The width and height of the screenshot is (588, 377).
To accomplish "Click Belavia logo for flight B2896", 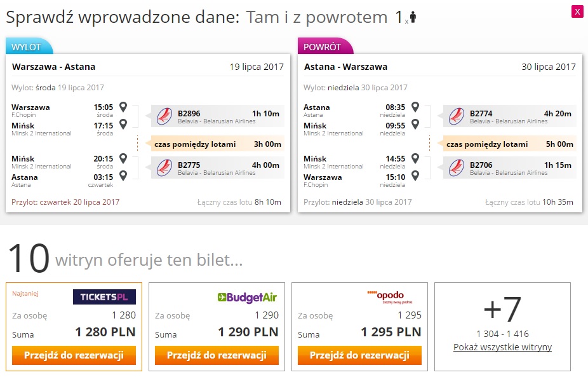I will click(164, 116).
